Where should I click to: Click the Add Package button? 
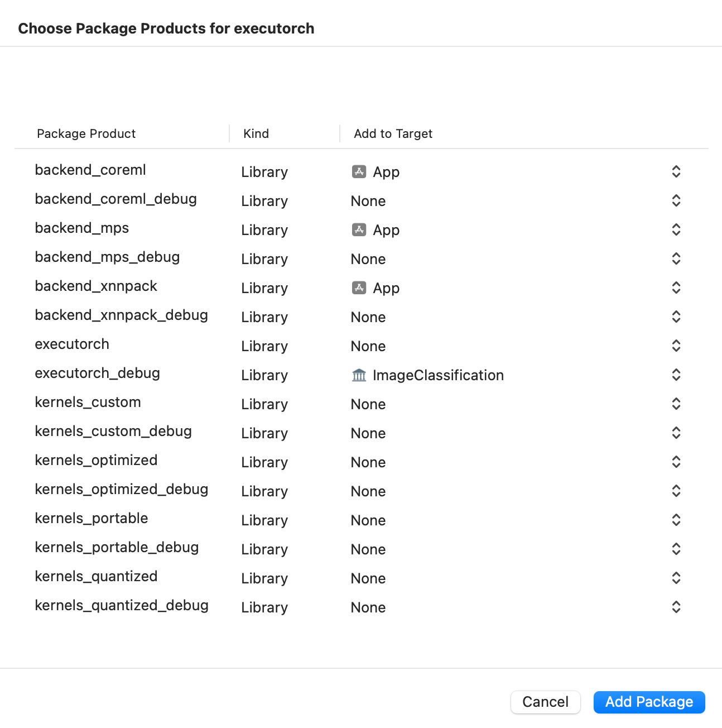649,702
